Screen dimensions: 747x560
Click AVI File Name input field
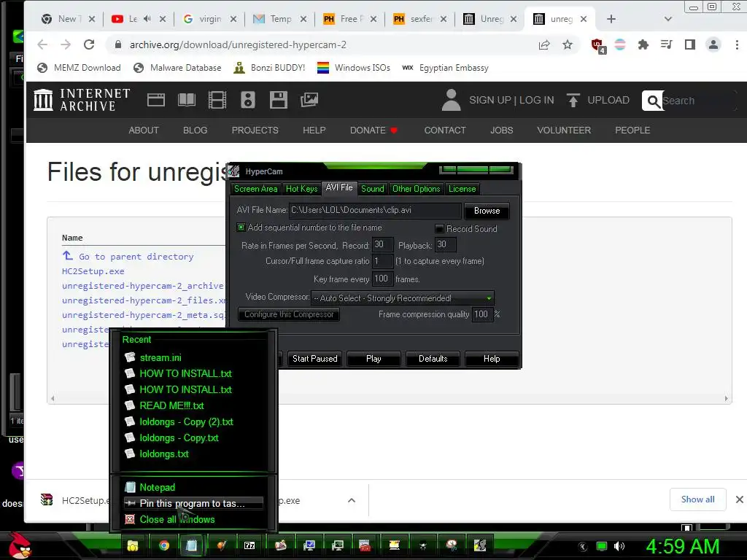point(375,211)
